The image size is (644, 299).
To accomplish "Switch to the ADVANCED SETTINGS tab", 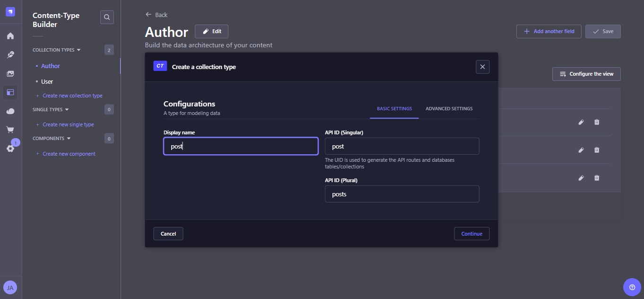I will coord(448,108).
